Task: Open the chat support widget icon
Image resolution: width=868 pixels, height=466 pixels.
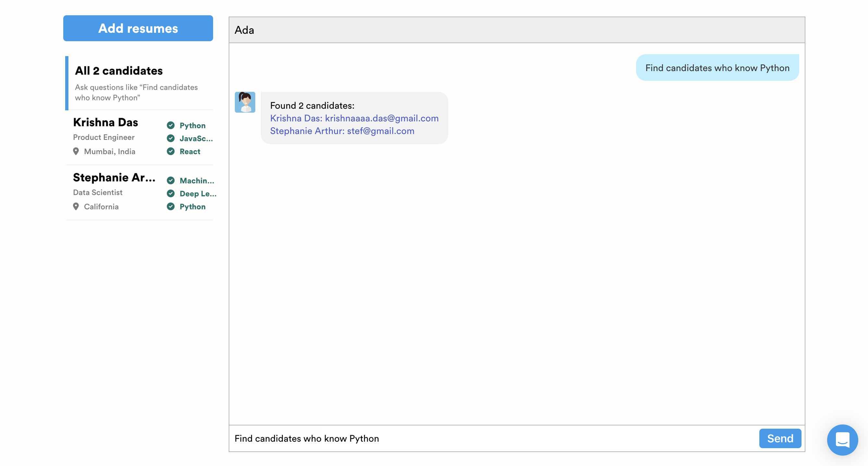Action: tap(842, 439)
